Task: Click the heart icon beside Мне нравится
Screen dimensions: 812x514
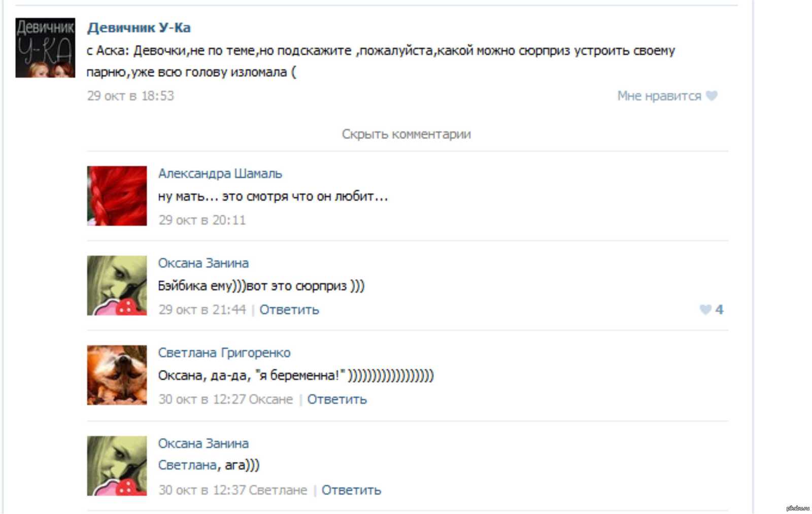Action: tap(712, 96)
